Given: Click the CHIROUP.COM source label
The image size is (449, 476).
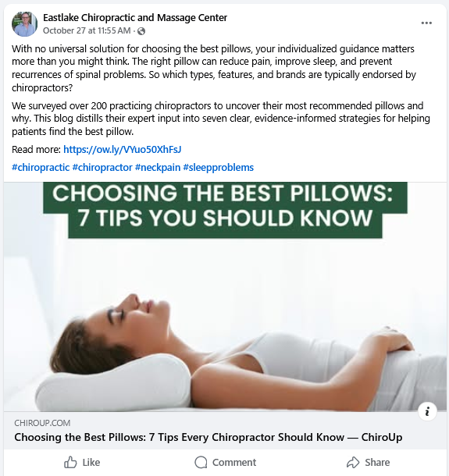Looking at the screenshot, I should 42,423.
